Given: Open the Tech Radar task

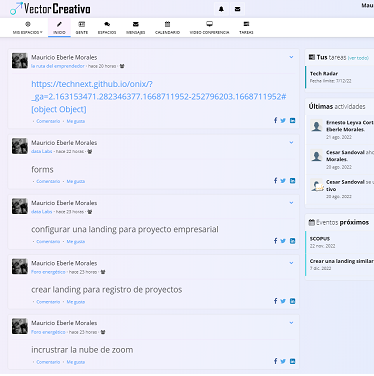Looking at the screenshot, I should (x=339, y=77).
